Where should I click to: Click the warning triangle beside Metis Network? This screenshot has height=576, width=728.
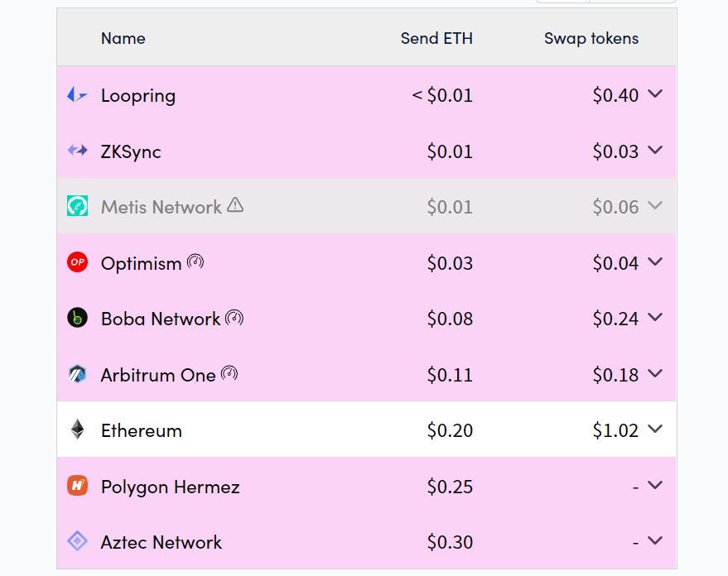click(x=235, y=204)
